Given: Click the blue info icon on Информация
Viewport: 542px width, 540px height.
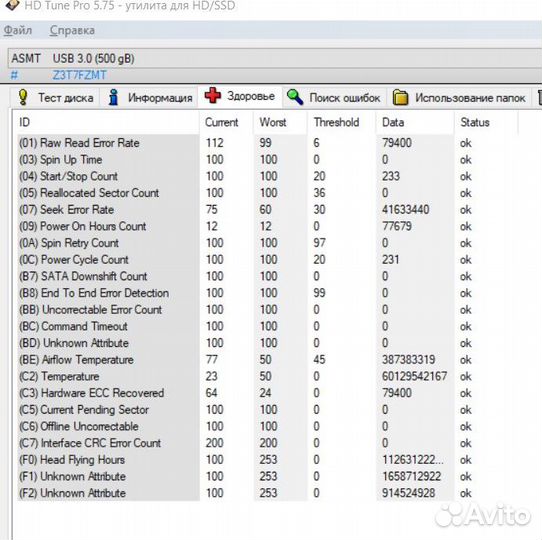Looking at the screenshot, I should click(113, 97).
